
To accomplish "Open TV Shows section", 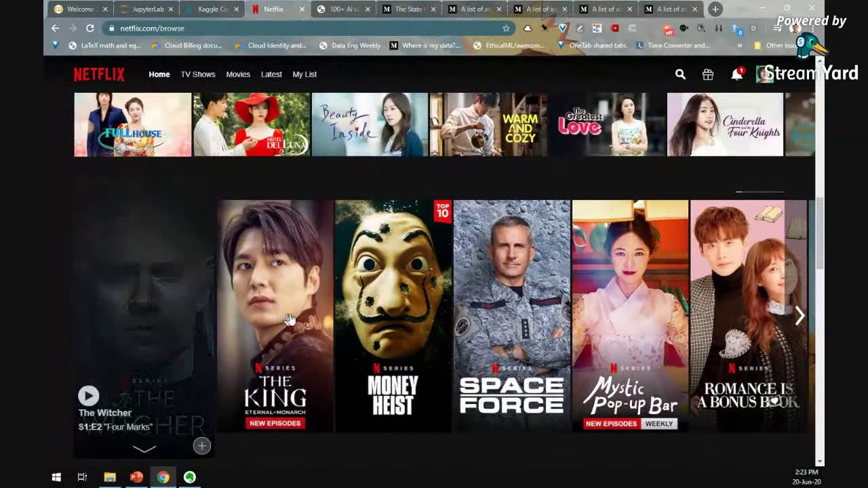I will tap(198, 75).
